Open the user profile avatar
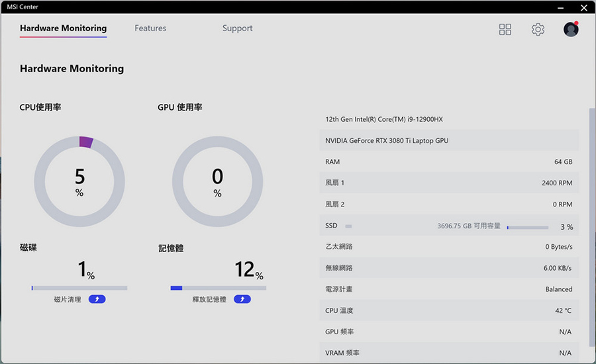Image resolution: width=596 pixels, height=364 pixels. (571, 29)
